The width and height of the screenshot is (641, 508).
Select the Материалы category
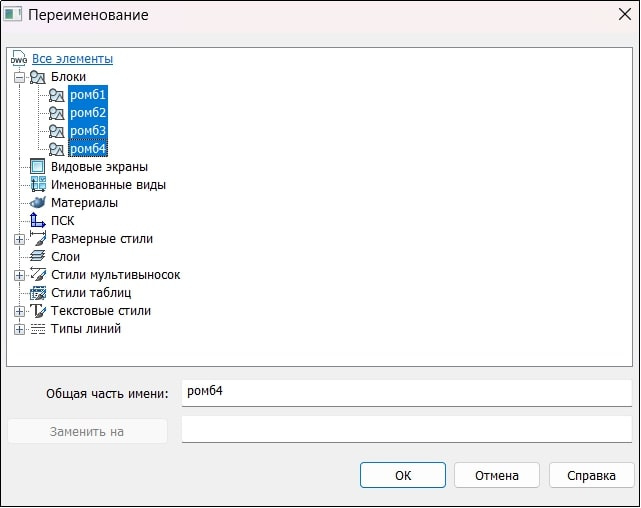[84, 203]
